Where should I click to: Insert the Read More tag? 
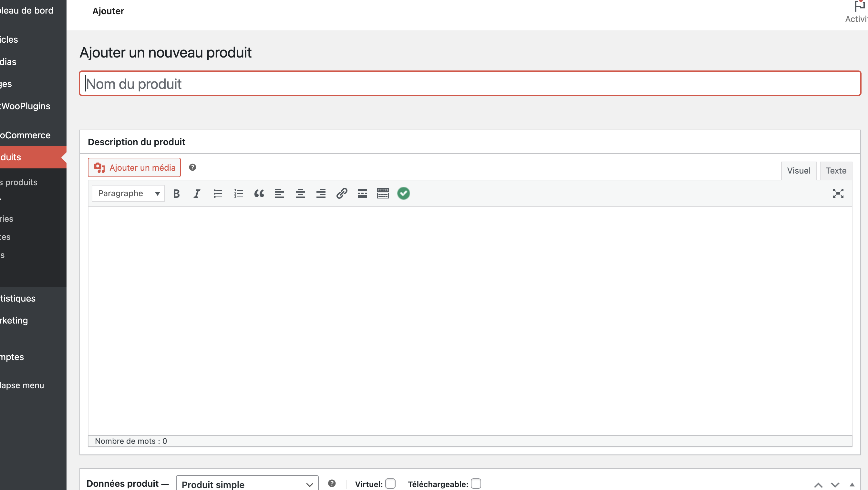pyautogui.click(x=362, y=194)
